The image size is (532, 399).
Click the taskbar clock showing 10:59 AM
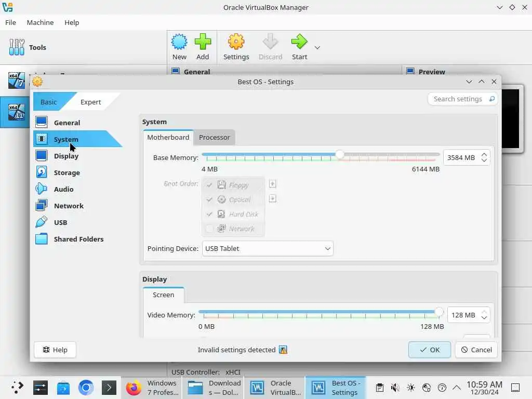tap(485, 388)
